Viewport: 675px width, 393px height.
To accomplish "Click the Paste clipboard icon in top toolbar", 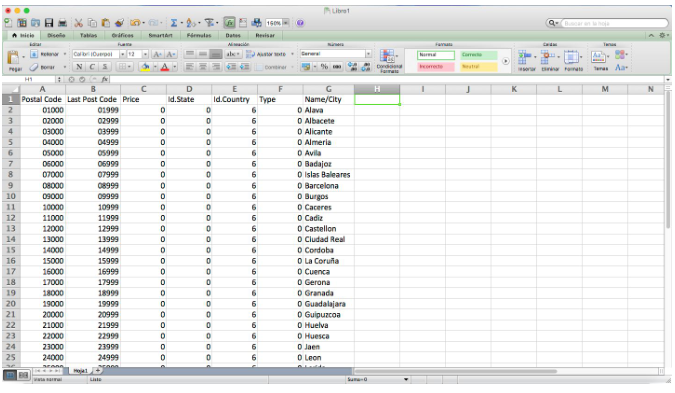I will pyautogui.click(x=105, y=23).
